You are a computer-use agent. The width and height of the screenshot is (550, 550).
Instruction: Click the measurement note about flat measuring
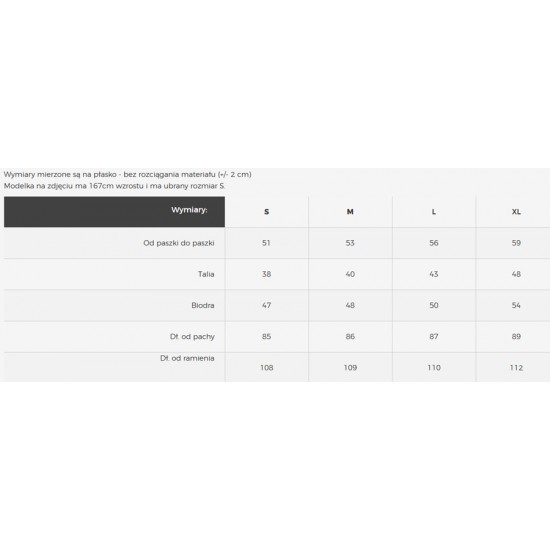pos(127,174)
